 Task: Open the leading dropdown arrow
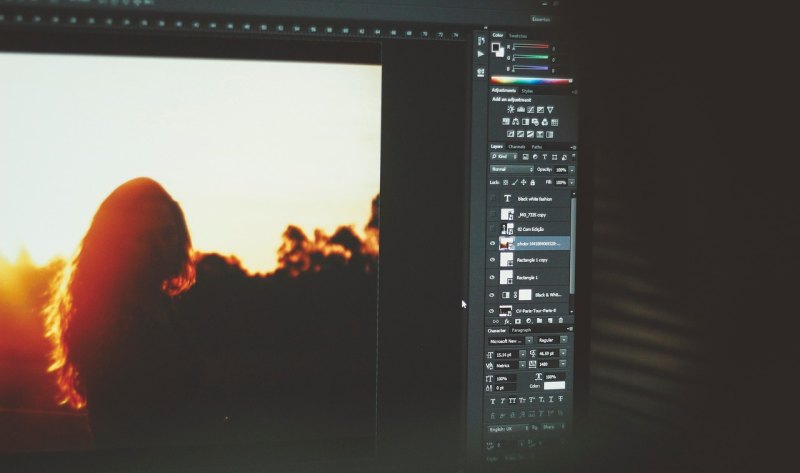(563, 353)
